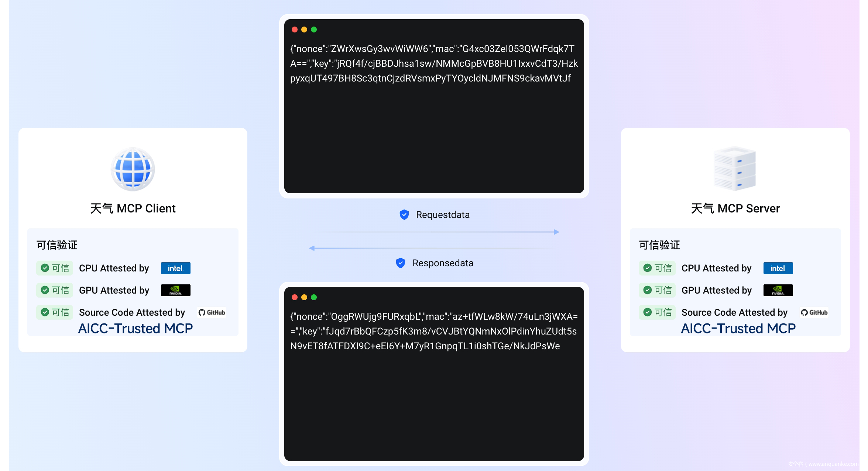Click the green check beside Client CPU Attested
The image size is (868, 471).
(x=45, y=268)
